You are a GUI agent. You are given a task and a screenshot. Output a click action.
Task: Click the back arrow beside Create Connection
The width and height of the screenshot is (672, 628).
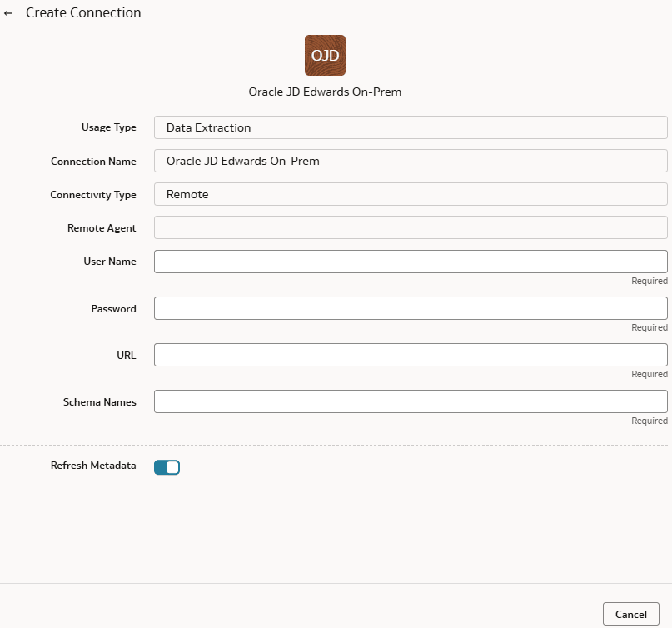click(x=8, y=13)
